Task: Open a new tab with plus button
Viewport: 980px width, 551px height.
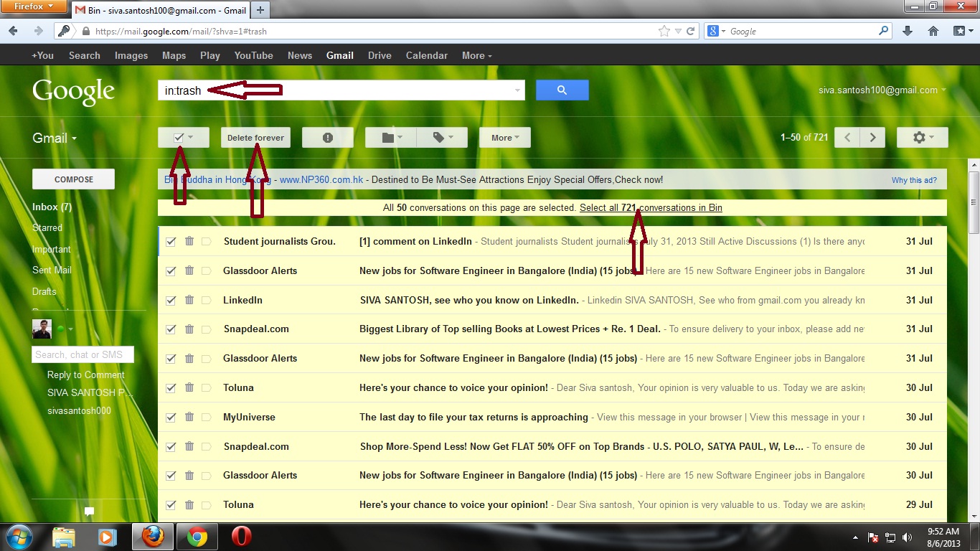Action: click(x=260, y=10)
